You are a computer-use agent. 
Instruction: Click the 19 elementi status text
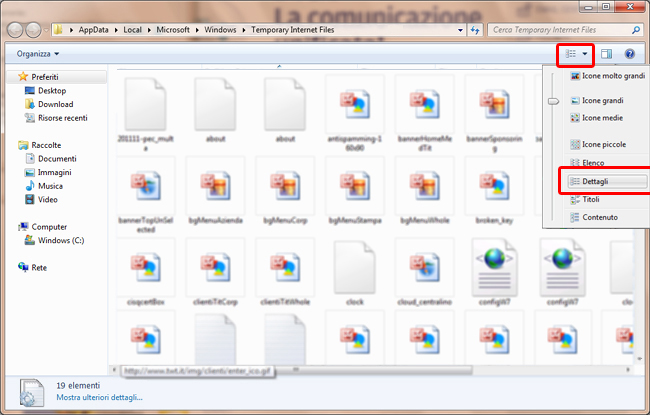click(x=78, y=386)
